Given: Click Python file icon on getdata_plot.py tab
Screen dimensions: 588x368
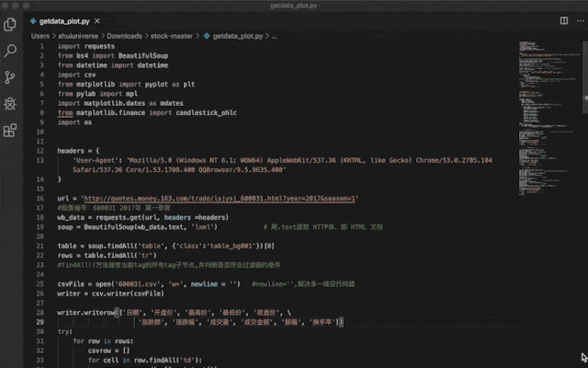Looking at the screenshot, I should point(33,21).
